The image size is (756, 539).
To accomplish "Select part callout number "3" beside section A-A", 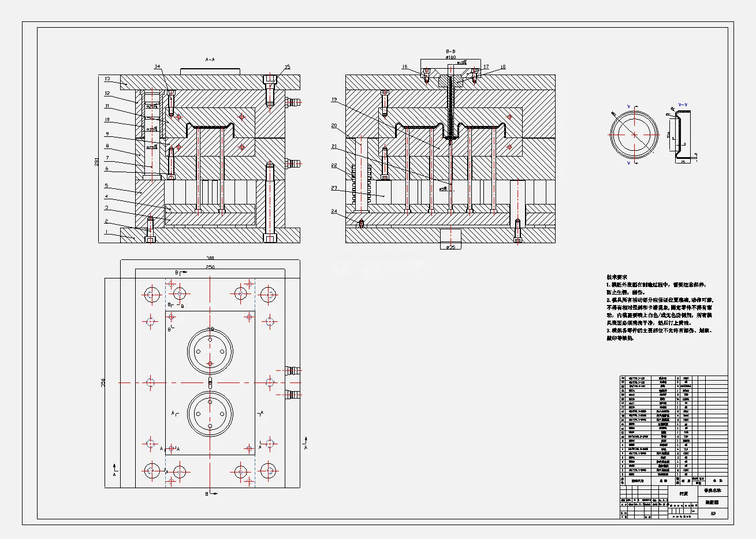I will [x=106, y=207].
